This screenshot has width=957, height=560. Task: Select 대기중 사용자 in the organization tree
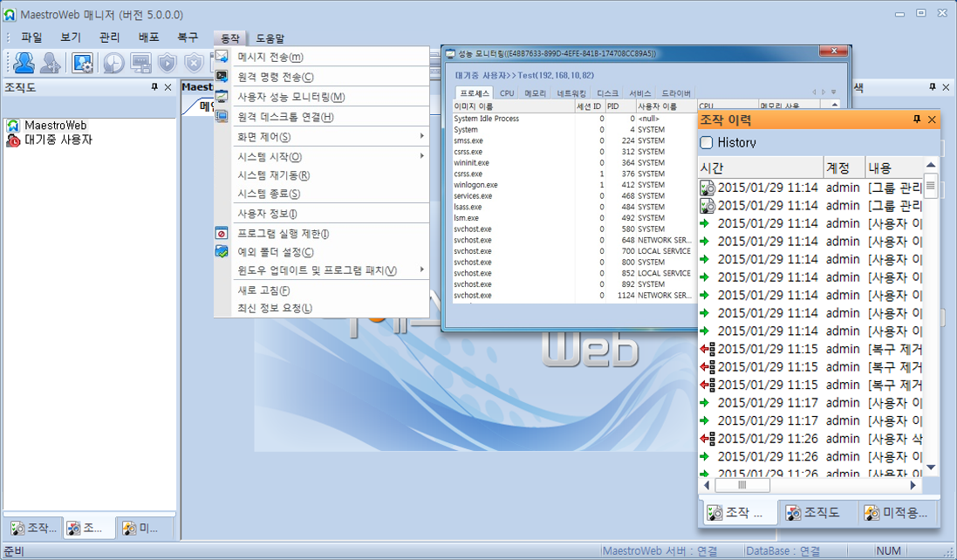[58, 140]
